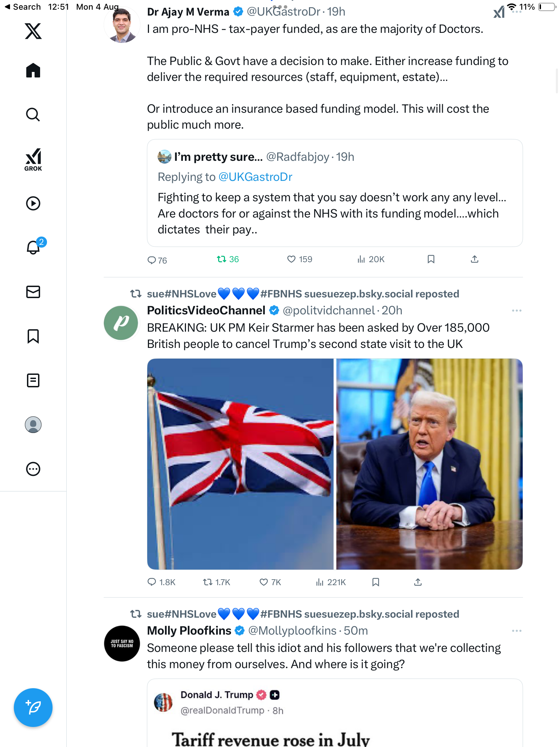The image size is (560, 747).
Task: Open the Notifications bell icon
Action: [33, 248]
